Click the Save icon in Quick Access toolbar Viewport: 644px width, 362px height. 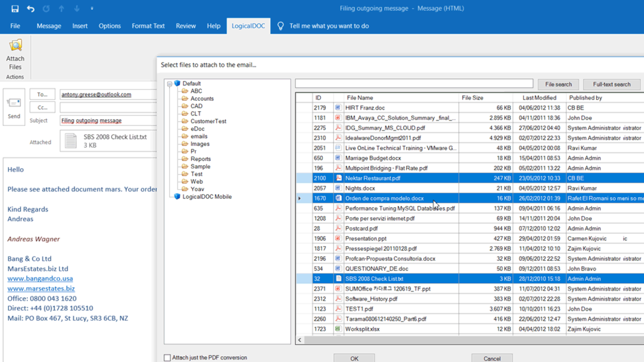tap(15, 8)
